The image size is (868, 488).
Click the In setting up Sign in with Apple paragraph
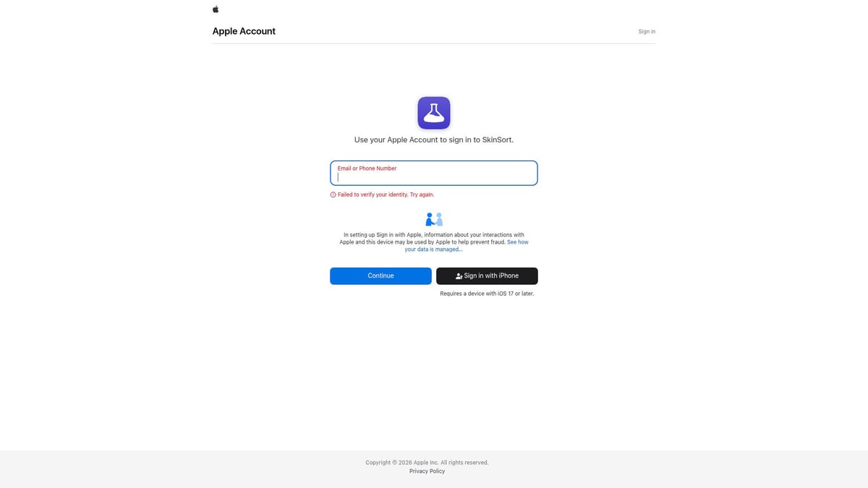(434, 242)
